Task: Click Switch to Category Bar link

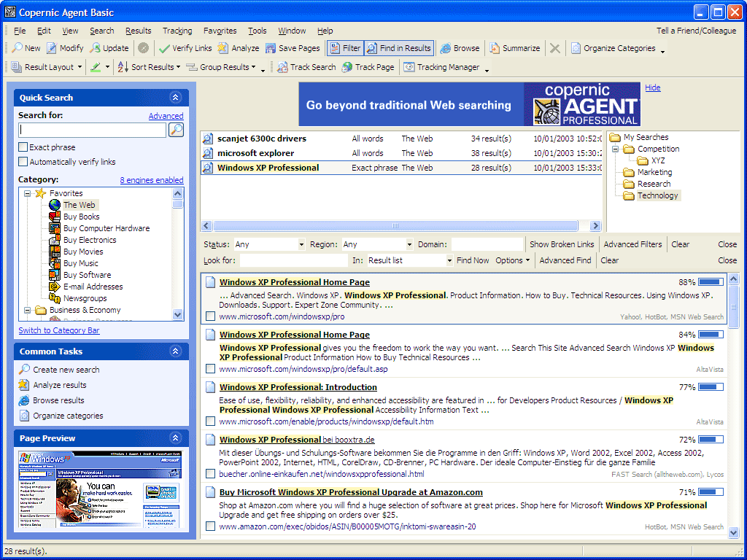Action: coord(59,330)
